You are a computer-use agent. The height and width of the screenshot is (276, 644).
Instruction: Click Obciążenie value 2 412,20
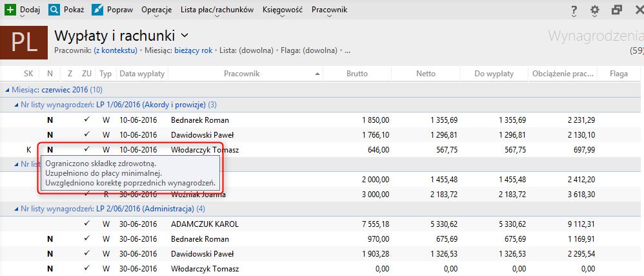(x=581, y=180)
